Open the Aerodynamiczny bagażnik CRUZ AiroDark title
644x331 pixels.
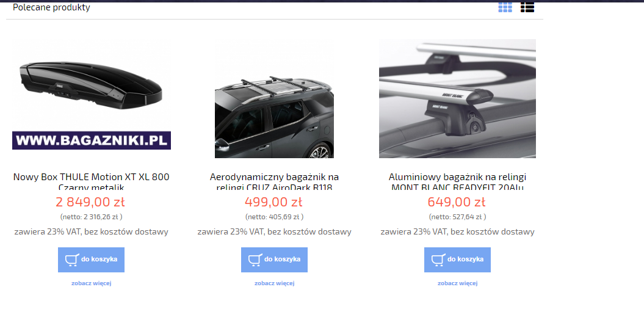[274, 181]
